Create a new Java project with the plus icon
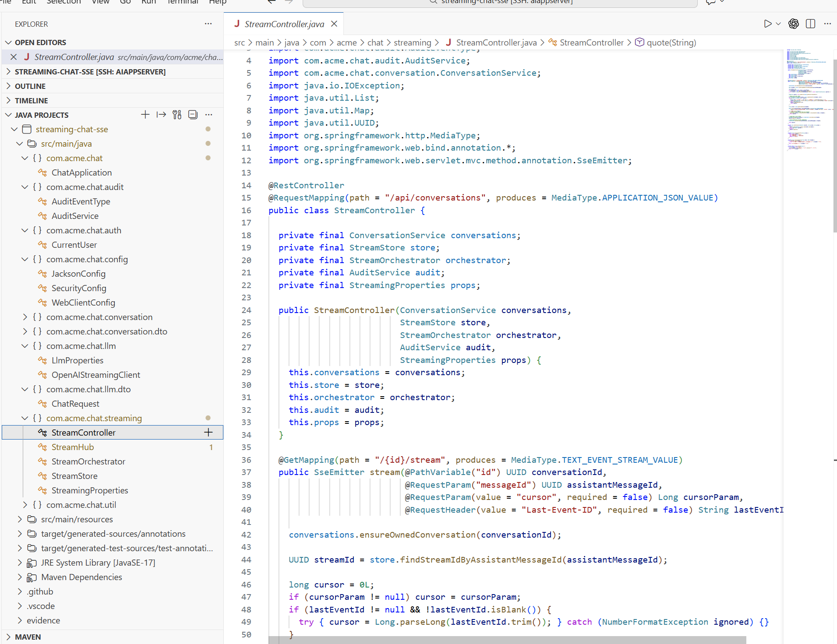Screen dimensions: 837x644 pyautogui.click(x=145, y=115)
